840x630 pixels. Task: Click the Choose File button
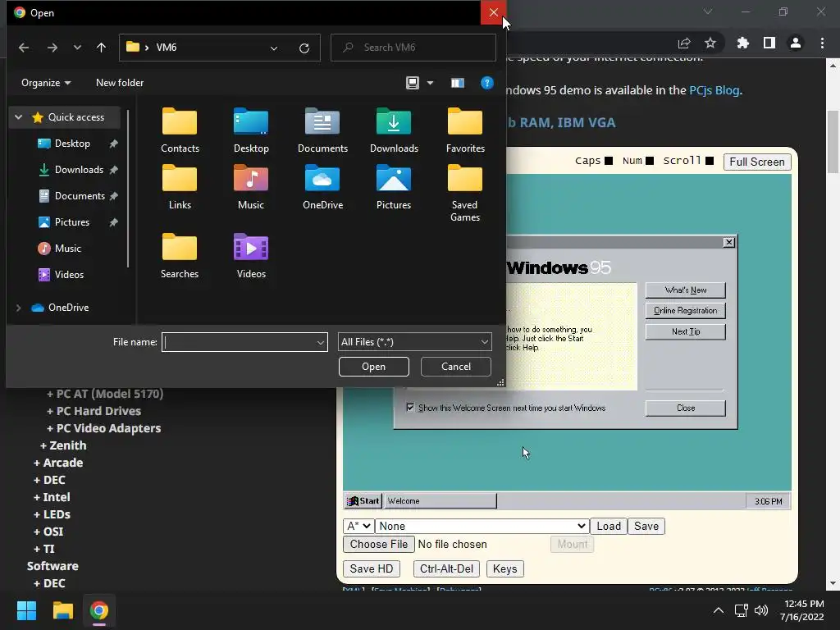(x=379, y=545)
